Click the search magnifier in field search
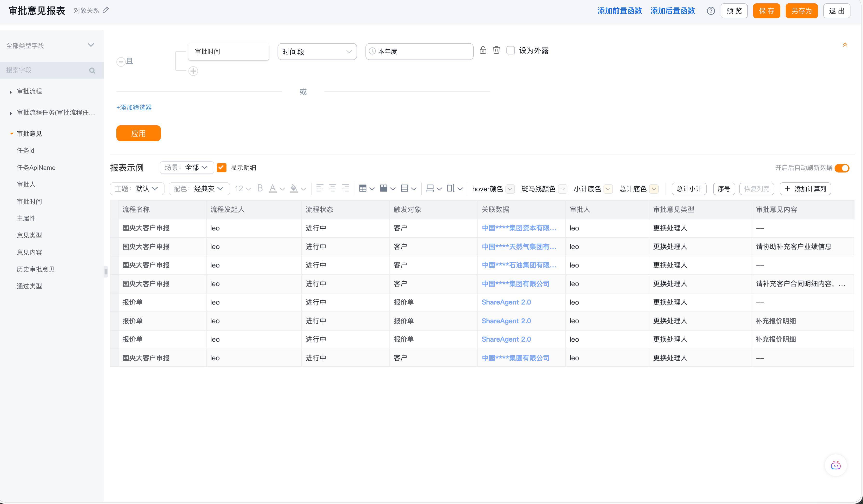The height and width of the screenshot is (504, 863). click(x=92, y=71)
